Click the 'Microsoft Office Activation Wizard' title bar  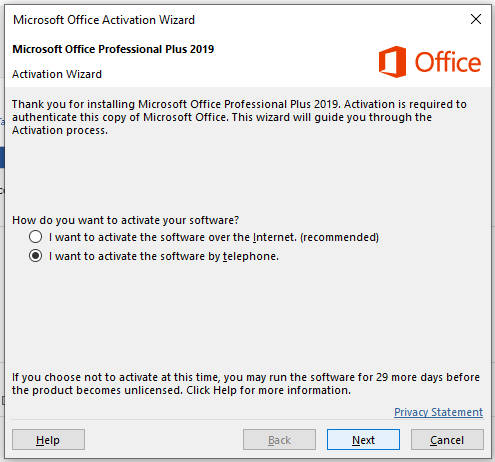[104, 20]
